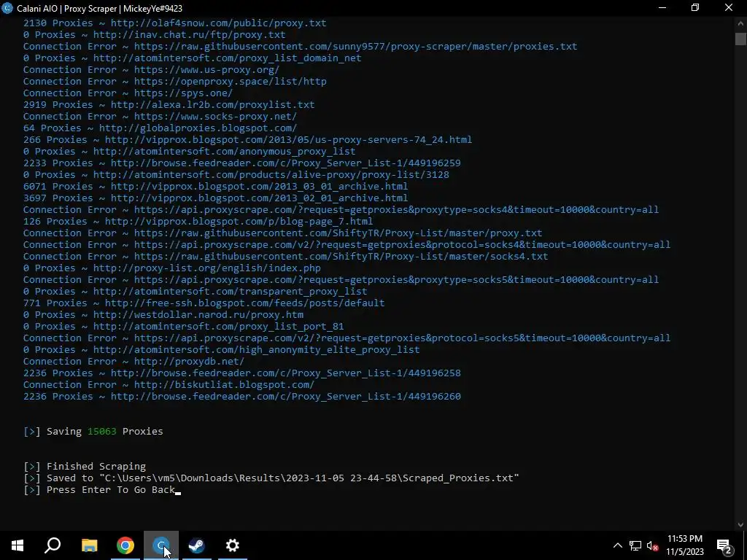
Task: Click the proxyscrape v2 protocol=socks5 error line
Action: pos(347,338)
